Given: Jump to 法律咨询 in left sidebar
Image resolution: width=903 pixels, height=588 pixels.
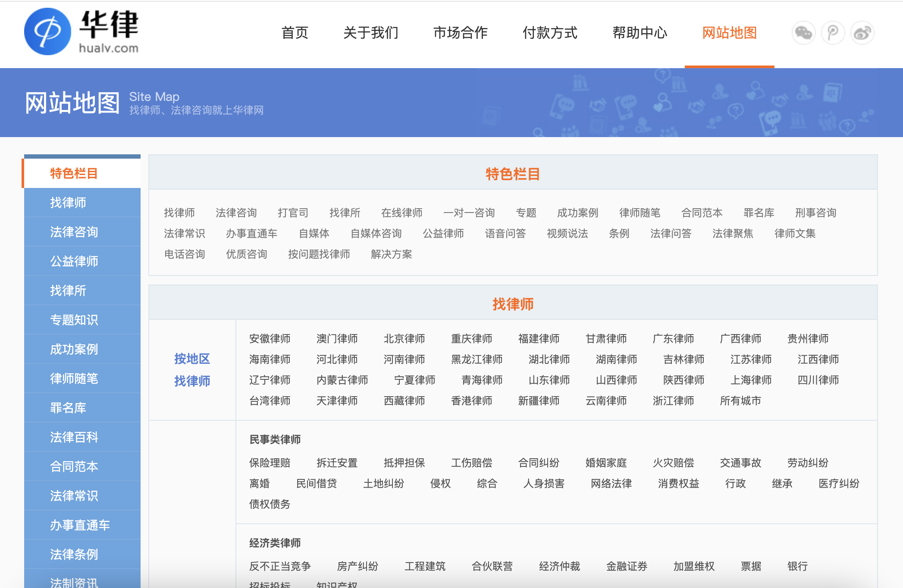Looking at the screenshot, I should pyautogui.click(x=74, y=232).
